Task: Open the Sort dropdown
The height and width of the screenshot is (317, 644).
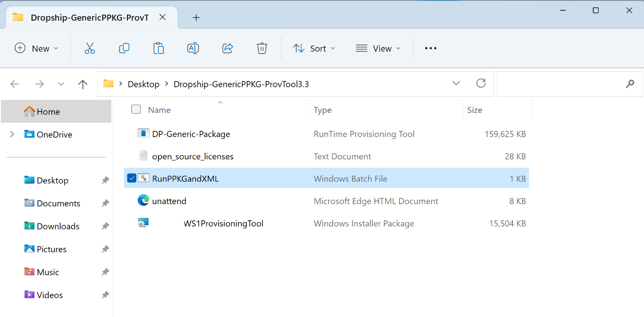Action: pyautogui.click(x=314, y=48)
